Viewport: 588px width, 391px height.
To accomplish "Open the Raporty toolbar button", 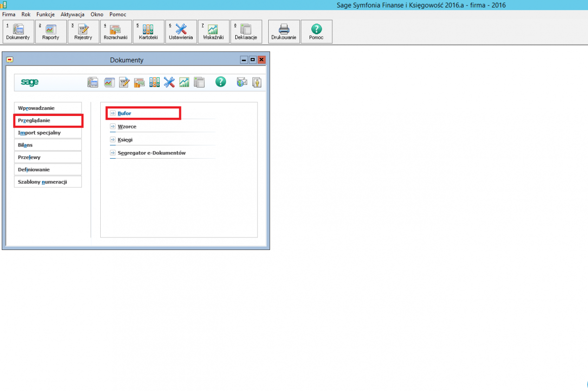I will pos(51,32).
